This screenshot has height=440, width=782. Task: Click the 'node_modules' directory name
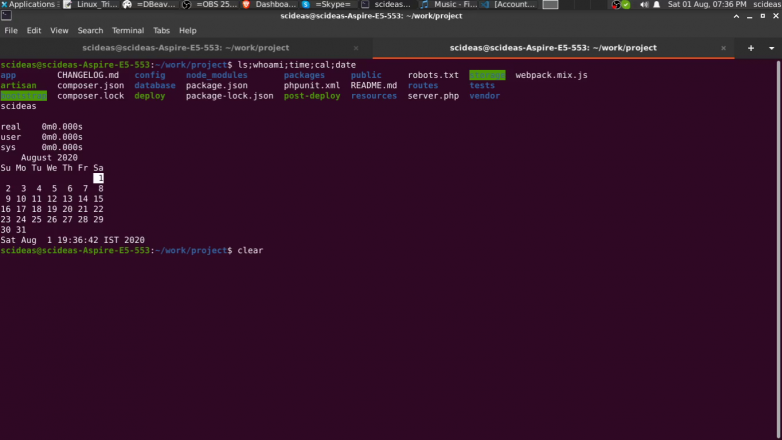(x=216, y=75)
